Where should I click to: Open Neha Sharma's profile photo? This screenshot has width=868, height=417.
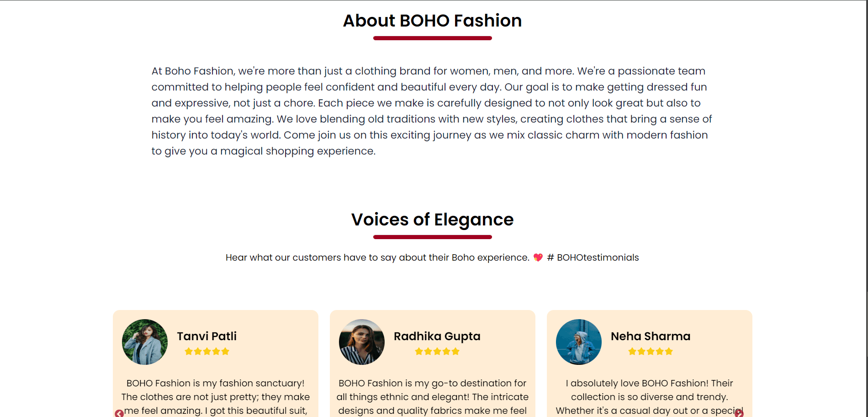pos(579,342)
